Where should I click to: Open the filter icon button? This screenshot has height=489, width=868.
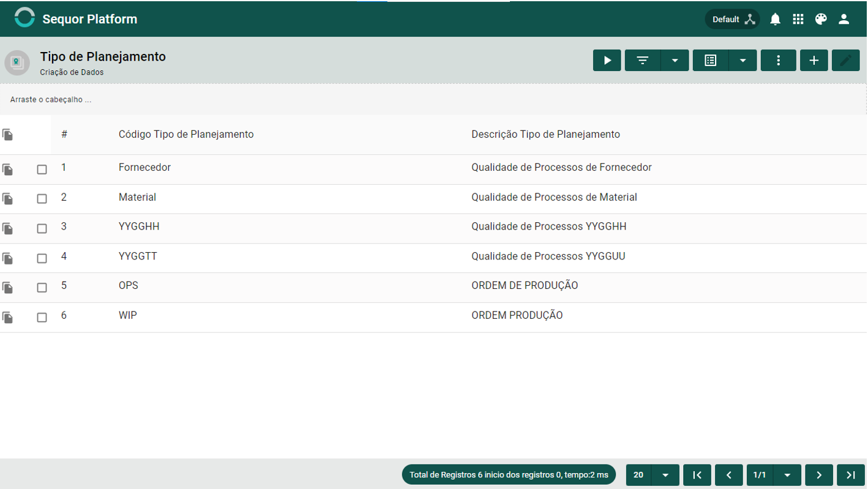pyautogui.click(x=643, y=61)
